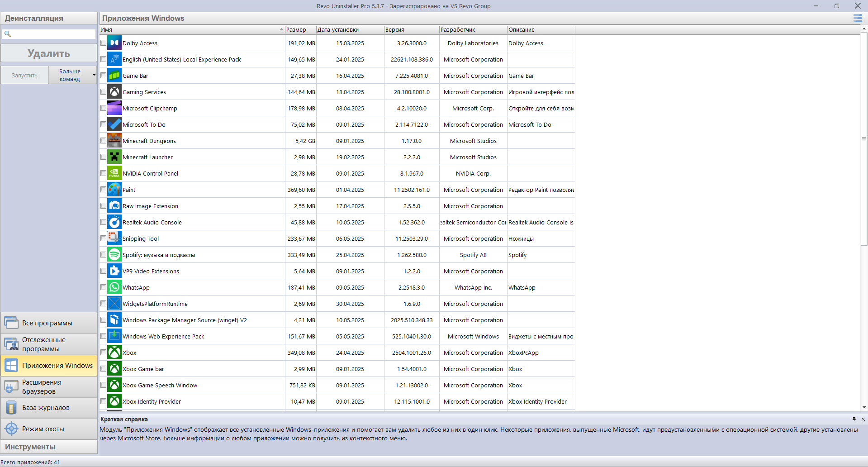Click the NVIDIA Control Panel icon
Screen dimensions: 868x467
pos(114,173)
